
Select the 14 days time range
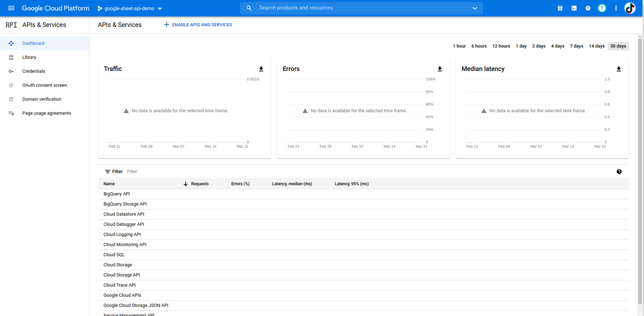click(x=597, y=46)
